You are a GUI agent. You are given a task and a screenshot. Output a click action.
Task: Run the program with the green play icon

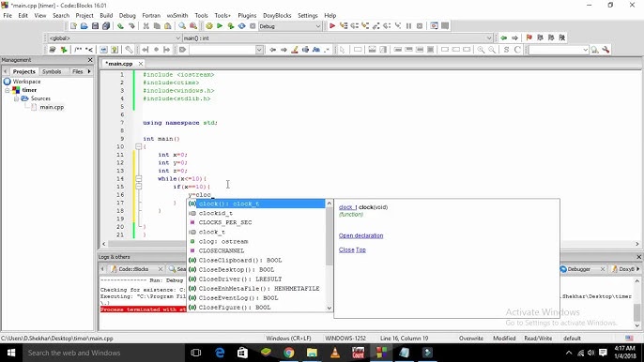click(220, 26)
